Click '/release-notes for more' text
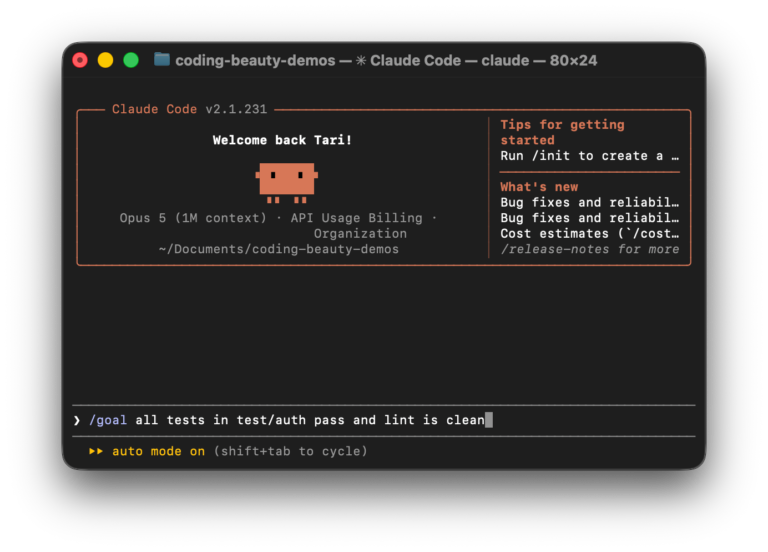The width and height of the screenshot is (768, 552). (x=590, y=249)
